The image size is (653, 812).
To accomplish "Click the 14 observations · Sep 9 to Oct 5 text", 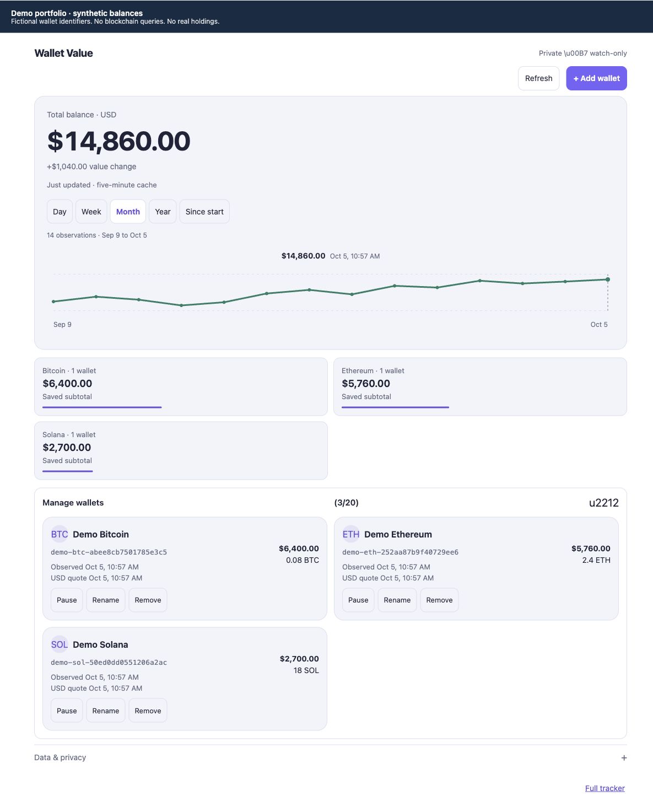I will (x=97, y=235).
